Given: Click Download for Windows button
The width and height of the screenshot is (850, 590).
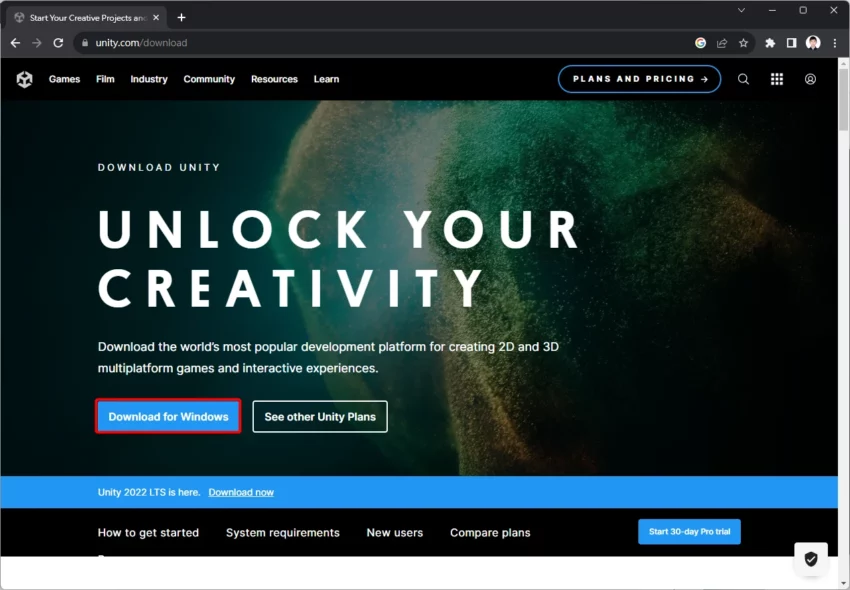Looking at the screenshot, I should tap(169, 416).
